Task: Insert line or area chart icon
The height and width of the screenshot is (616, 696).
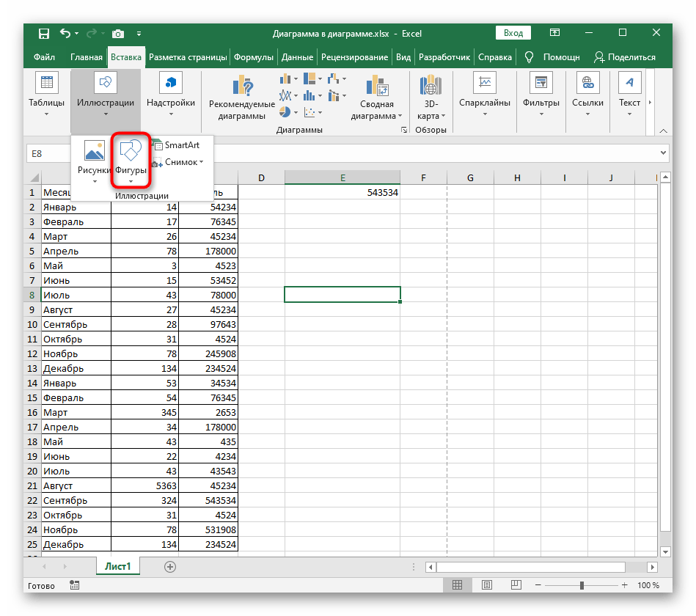Action: click(x=288, y=96)
